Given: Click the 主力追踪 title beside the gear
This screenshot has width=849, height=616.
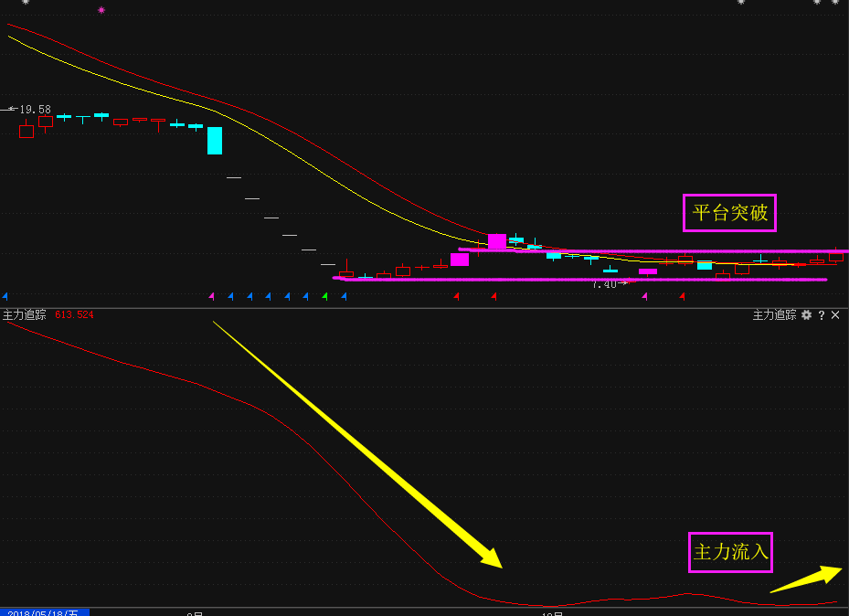Looking at the screenshot, I should pyautogui.click(x=774, y=315).
